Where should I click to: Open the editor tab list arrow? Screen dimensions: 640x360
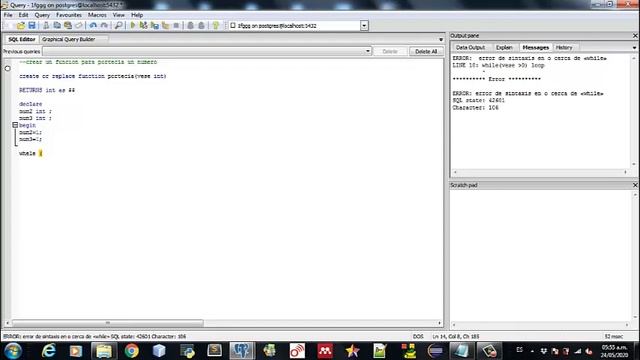click(441, 40)
